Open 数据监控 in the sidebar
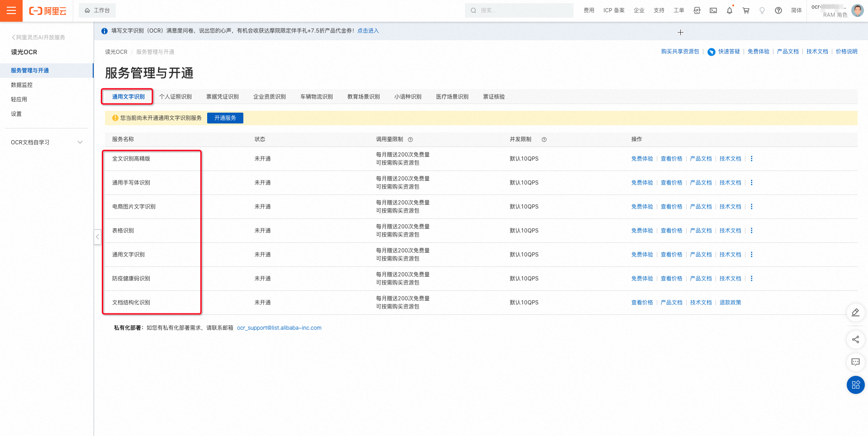The image size is (868, 436). click(x=22, y=85)
